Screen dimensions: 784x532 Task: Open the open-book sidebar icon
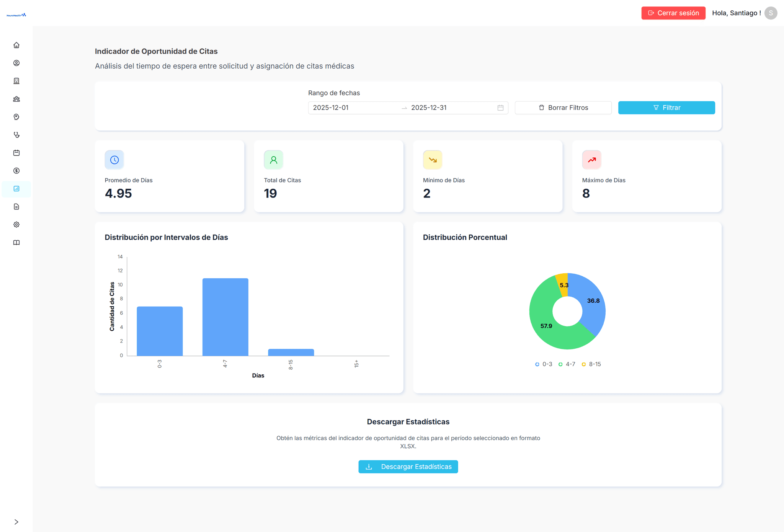pyautogui.click(x=16, y=243)
